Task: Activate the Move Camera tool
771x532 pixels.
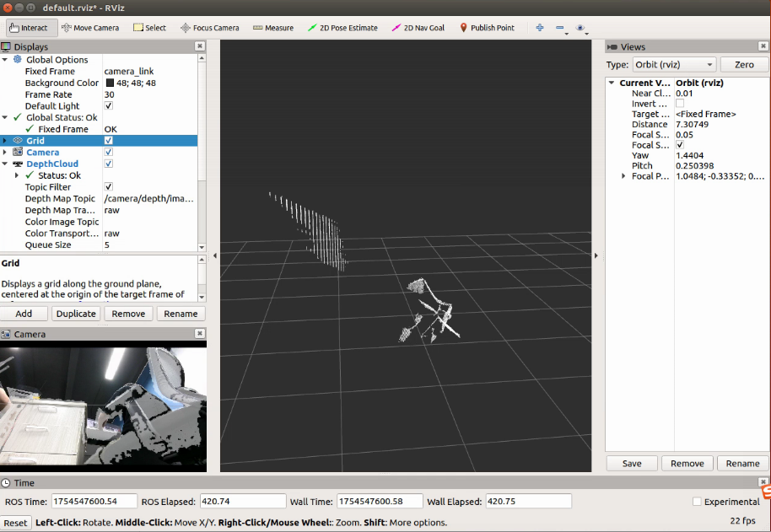Action: pyautogui.click(x=90, y=28)
